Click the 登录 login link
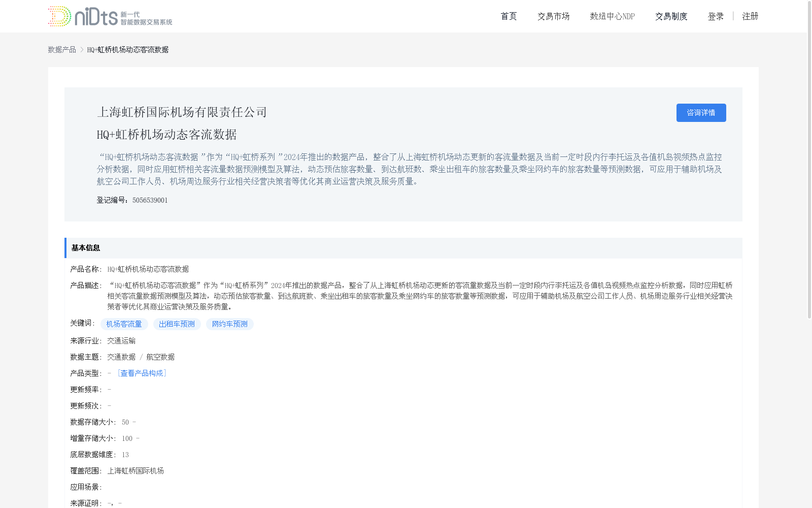 click(x=716, y=16)
